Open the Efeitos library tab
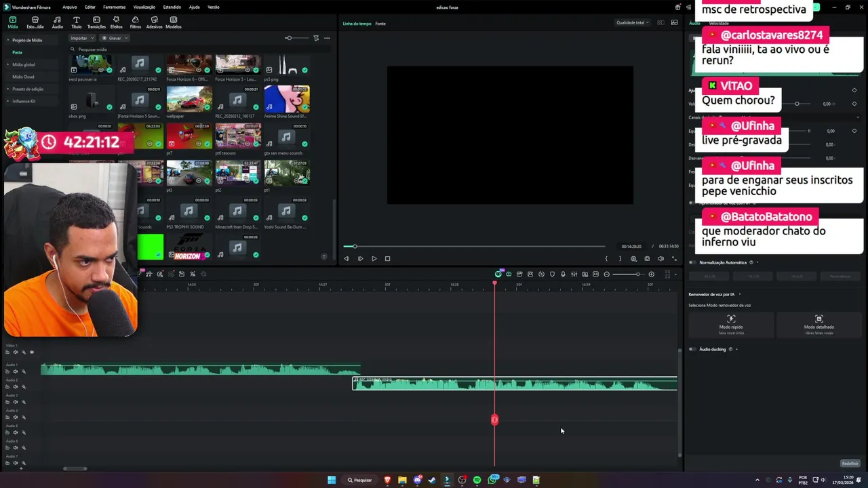868x488 pixels. click(117, 22)
